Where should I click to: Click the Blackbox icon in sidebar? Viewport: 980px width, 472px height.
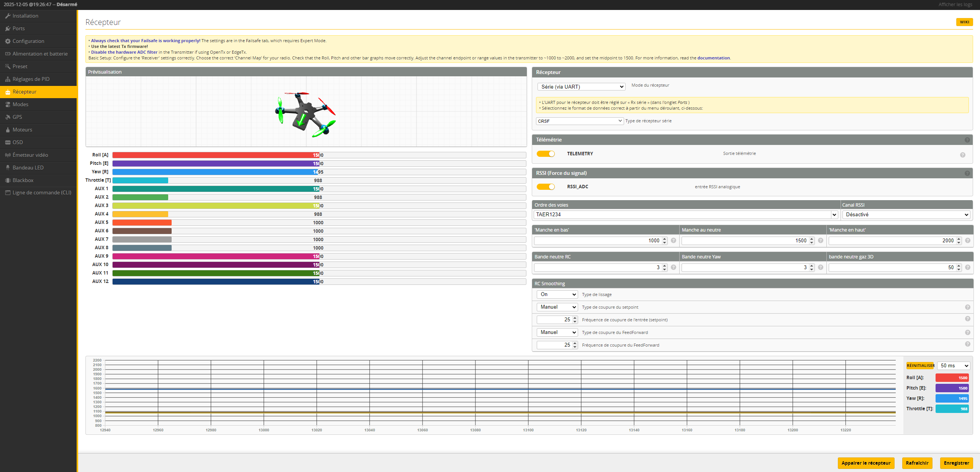coord(8,180)
